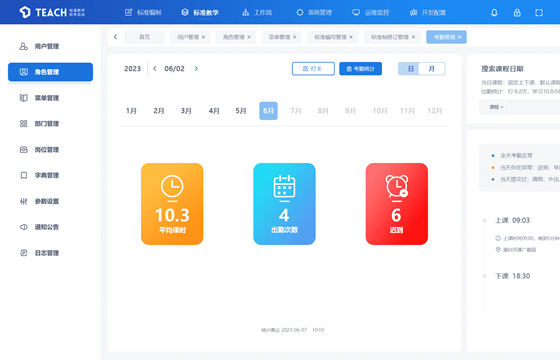560x360 pixels.
Task: Select 12月 in the month row
Action: (435, 111)
